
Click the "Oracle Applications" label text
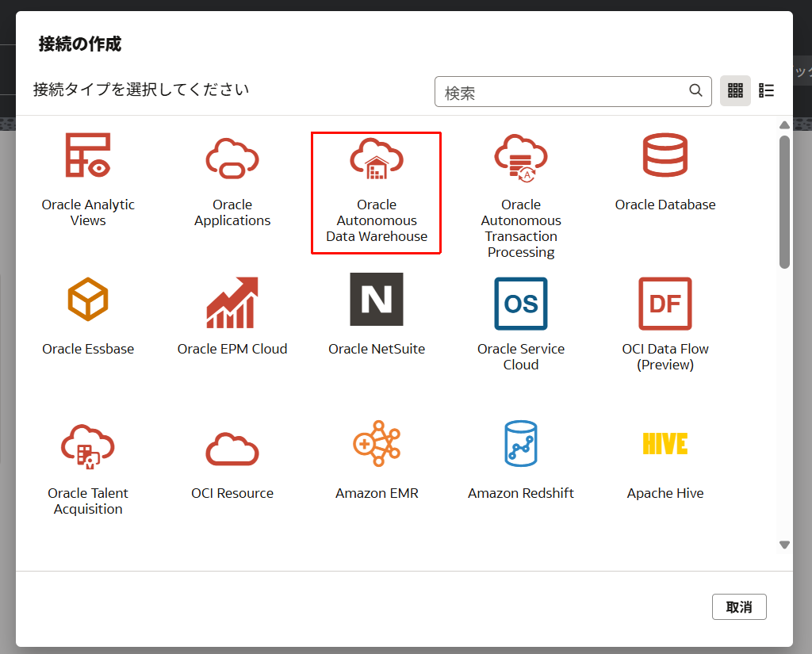232,212
